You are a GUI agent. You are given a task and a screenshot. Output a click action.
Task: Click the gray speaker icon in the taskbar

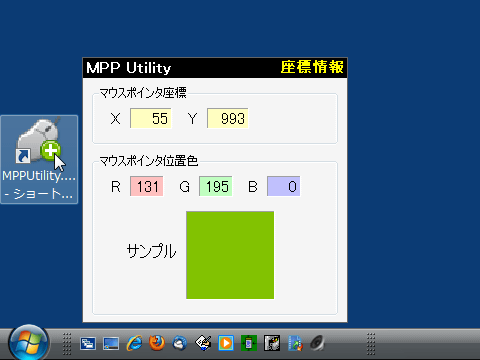318,343
